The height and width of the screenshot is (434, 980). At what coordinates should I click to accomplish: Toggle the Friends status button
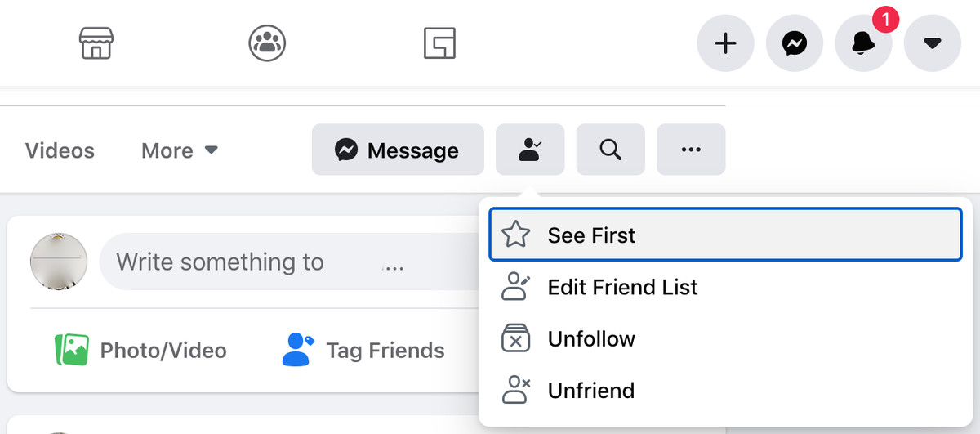529,150
